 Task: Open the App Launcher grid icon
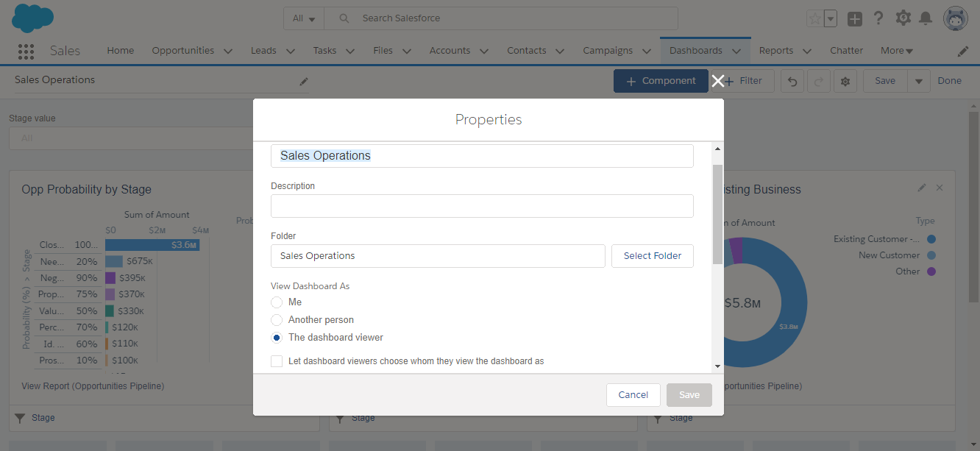tap(26, 51)
